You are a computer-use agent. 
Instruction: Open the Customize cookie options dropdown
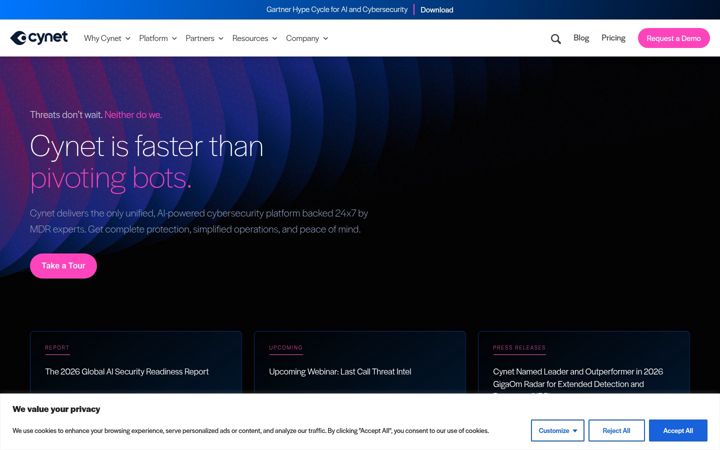557,431
